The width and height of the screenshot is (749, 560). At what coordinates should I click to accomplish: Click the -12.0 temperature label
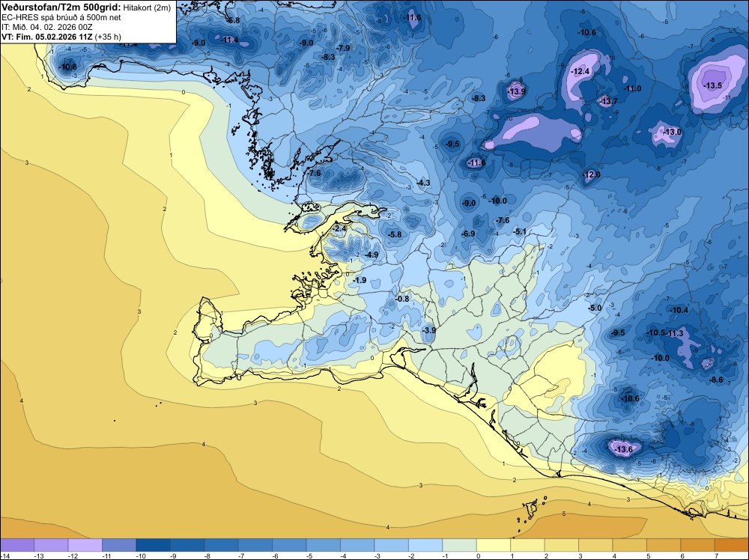pyautogui.click(x=592, y=174)
